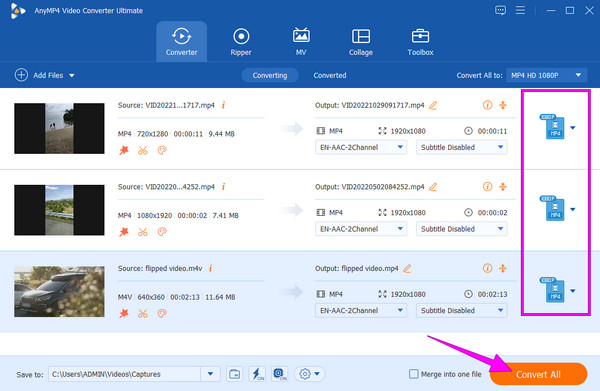The height and width of the screenshot is (391, 600).
Task: Open subtitle dropdown for VID20221029091717.mp4
Action: coord(462,147)
